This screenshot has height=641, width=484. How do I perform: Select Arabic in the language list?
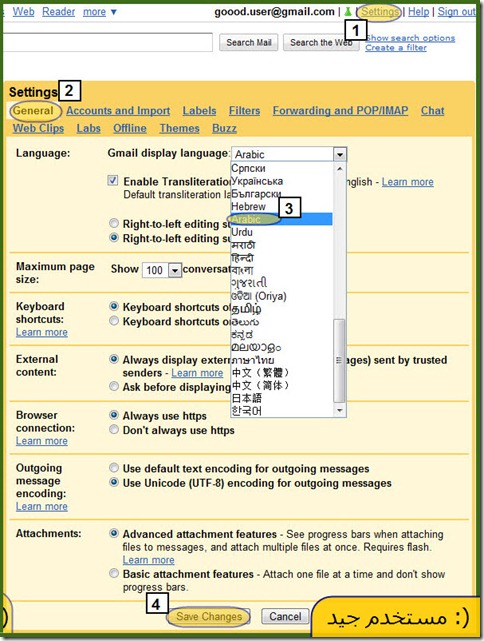(x=282, y=219)
